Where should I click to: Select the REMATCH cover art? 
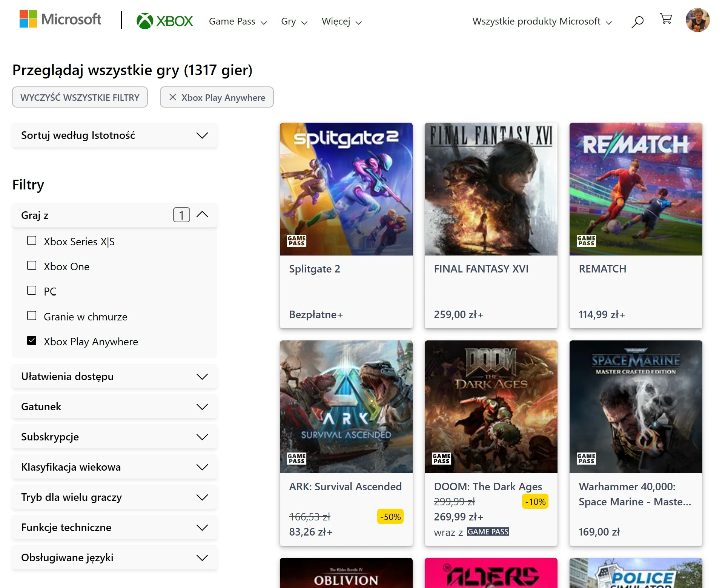[x=636, y=189]
